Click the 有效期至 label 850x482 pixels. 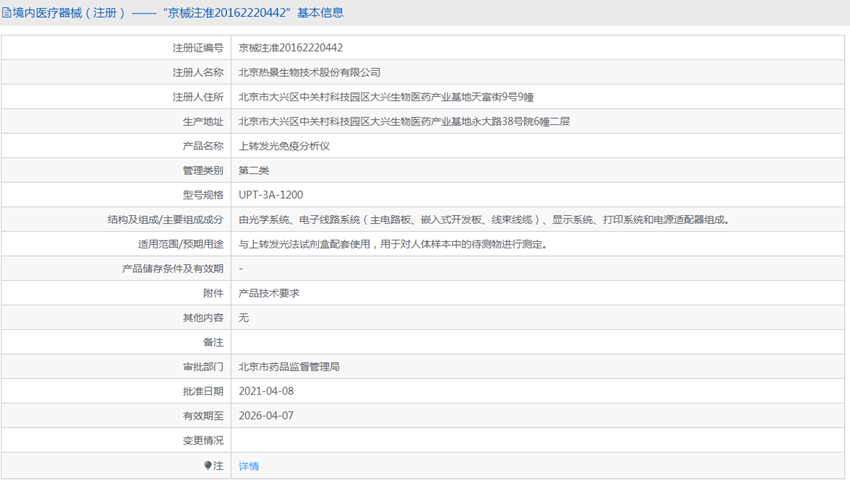[x=203, y=415]
